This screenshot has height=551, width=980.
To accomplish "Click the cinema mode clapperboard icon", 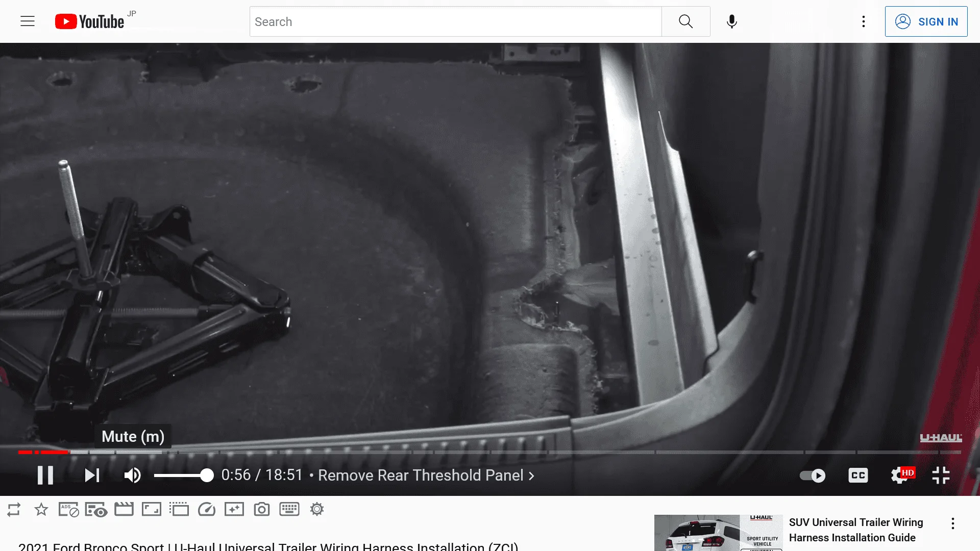I will [124, 509].
